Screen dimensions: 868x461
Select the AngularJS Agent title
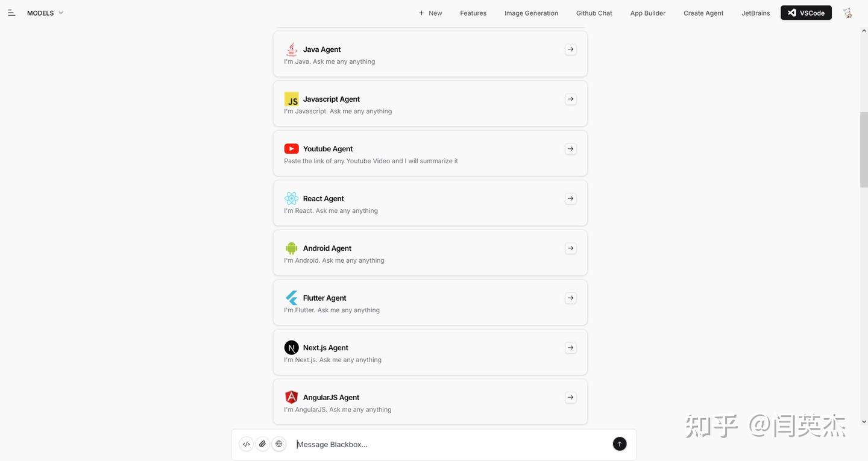(331, 397)
